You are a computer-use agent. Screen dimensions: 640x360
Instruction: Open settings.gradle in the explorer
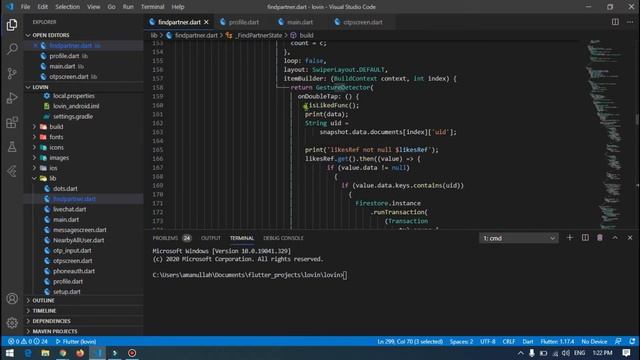point(73,116)
